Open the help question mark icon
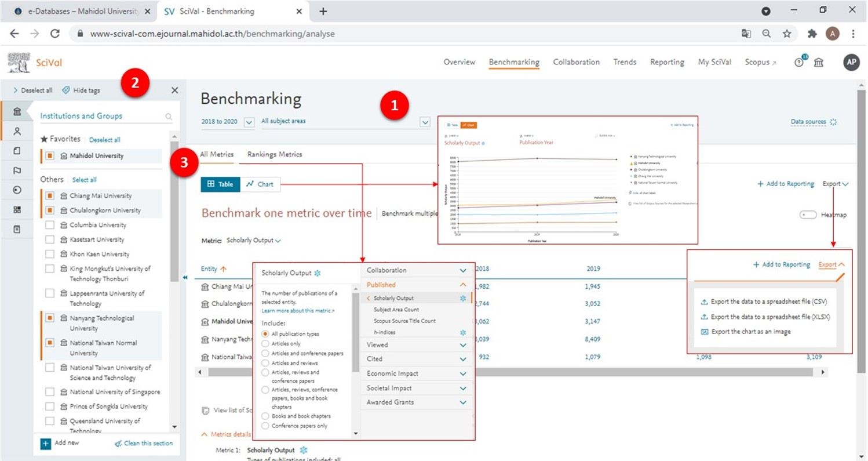The width and height of the screenshot is (868, 461). [x=799, y=63]
